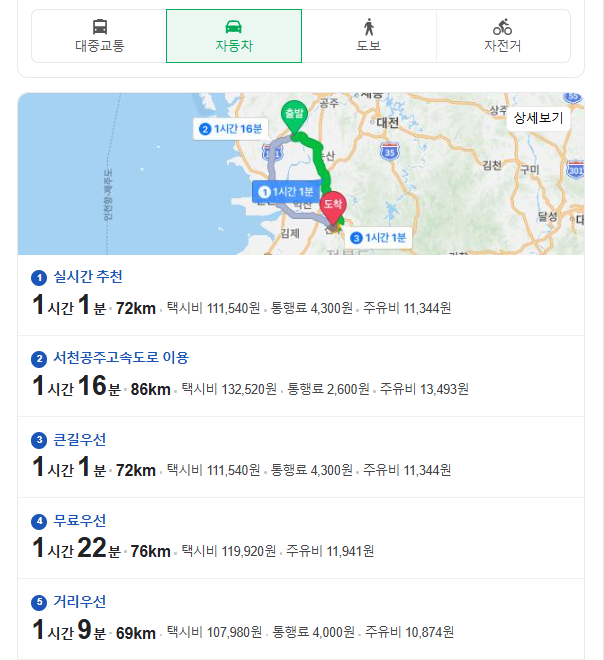Image resolution: width=604 pixels, height=660 pixels.
Task: Select the car 자동차 icon
Action: (234, 27)
